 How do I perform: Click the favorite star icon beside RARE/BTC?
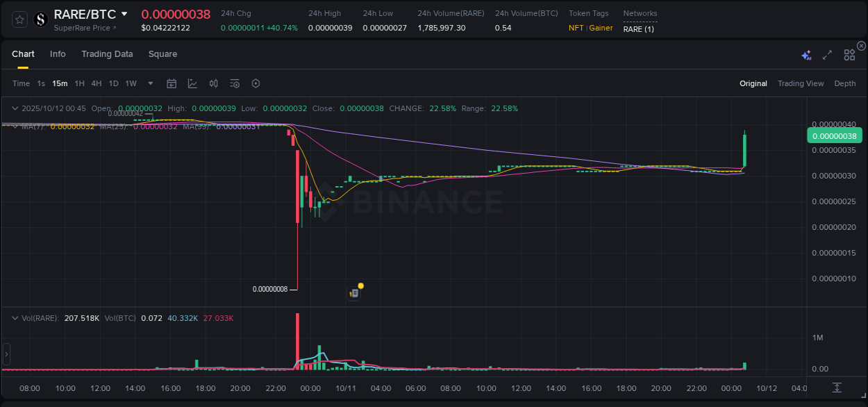pyautogui.click(x=19, y=19)
